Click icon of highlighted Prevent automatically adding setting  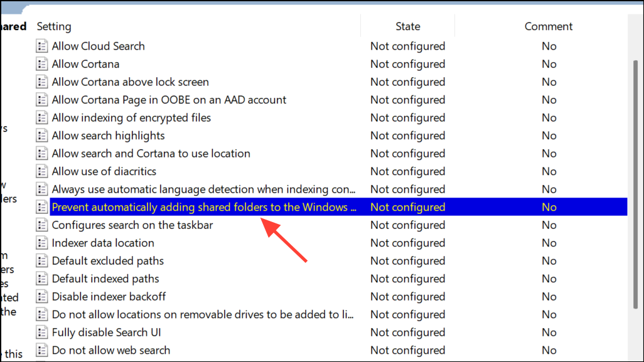click(41, 207)
